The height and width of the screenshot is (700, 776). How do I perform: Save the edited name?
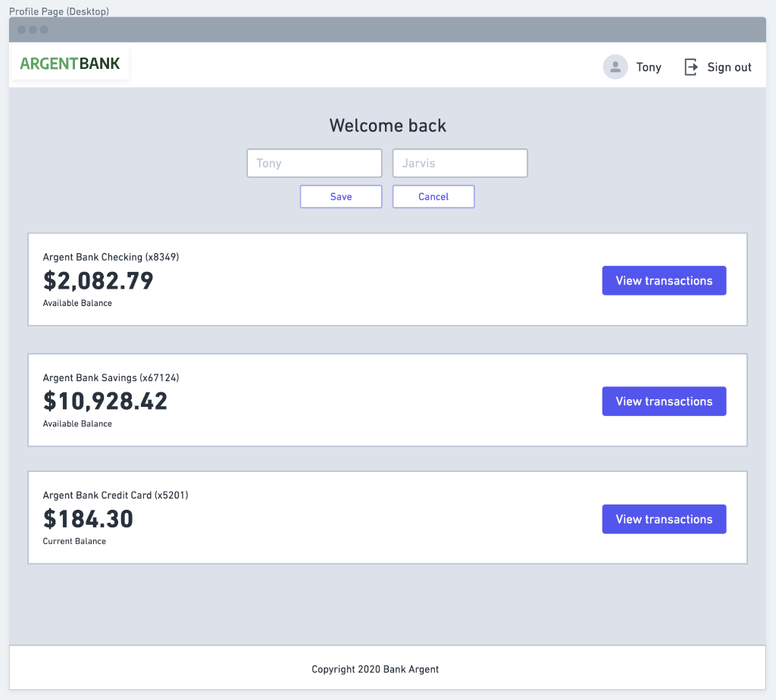tap(341, 196)
